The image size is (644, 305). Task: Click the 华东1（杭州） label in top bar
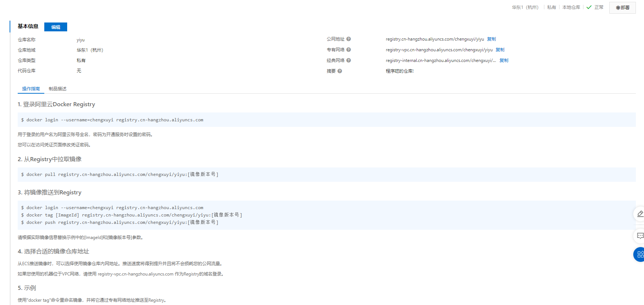(x=525, y=7)
